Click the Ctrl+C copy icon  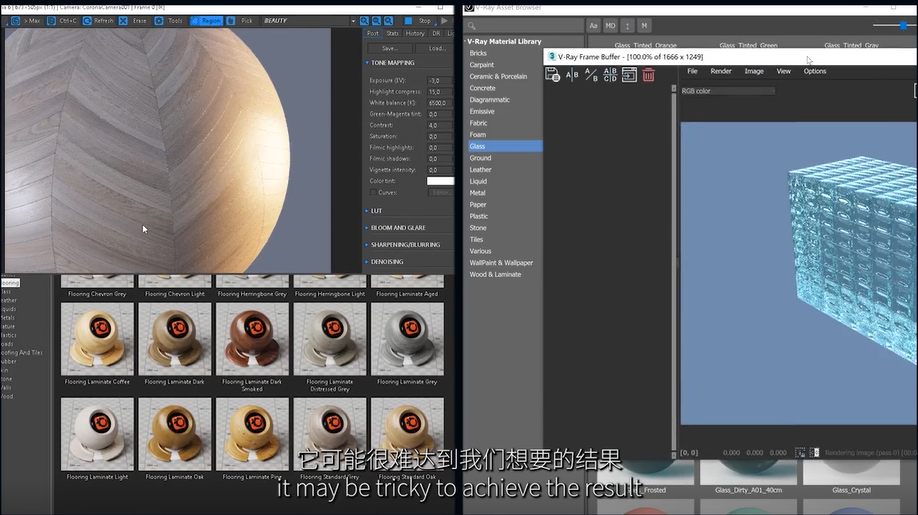[x=52, y=20]
